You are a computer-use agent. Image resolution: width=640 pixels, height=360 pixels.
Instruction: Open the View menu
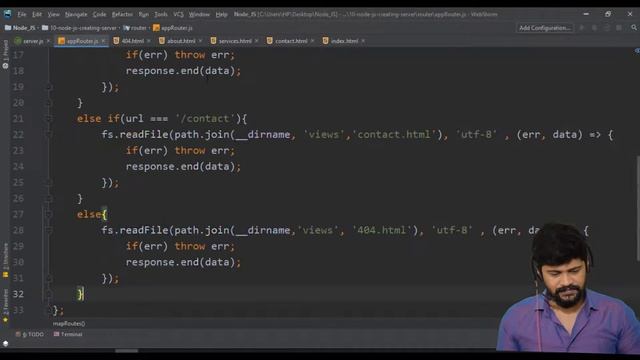(53, 14)
